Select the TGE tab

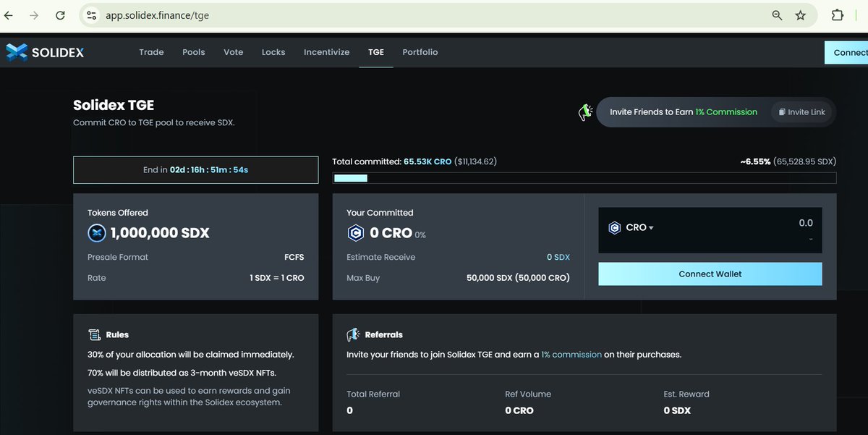click(x=376, y=52)
